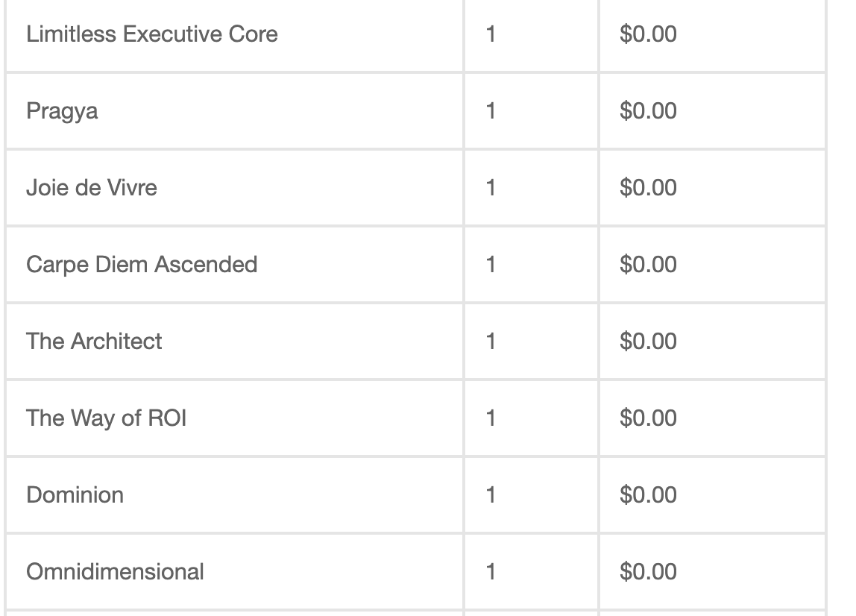Click quantity 1 for Limitless Executive Core
Viewport: 856px width, 616px height.
(x=490, y=34)
